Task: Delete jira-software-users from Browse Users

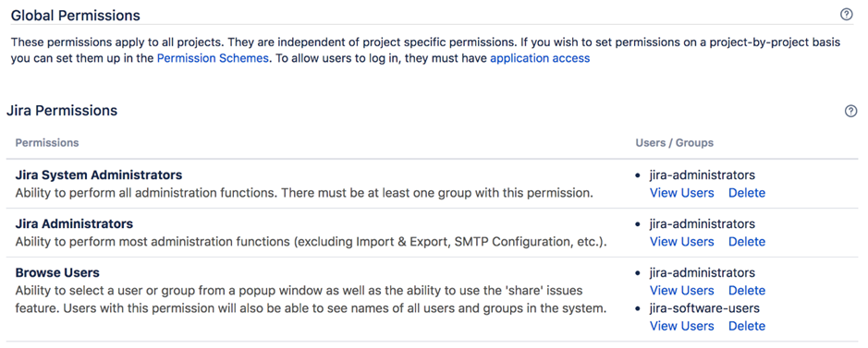Action: pyautogui.click(x=747, y=326)
